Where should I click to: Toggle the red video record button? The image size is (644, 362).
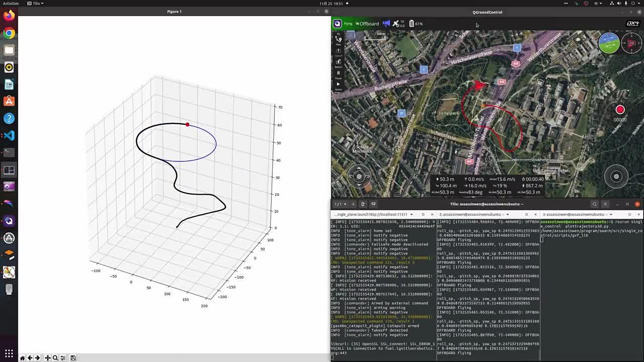pyautogui.click(x=620, y=110)
